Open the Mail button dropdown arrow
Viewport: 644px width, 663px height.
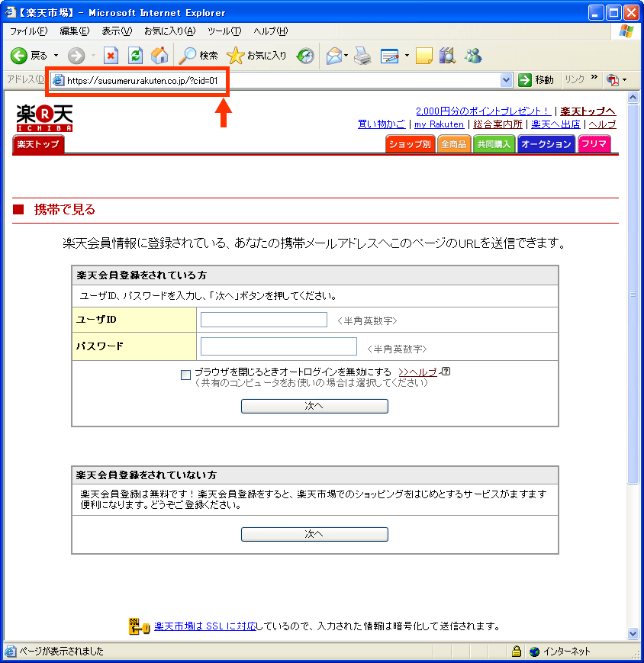(346, 56)
